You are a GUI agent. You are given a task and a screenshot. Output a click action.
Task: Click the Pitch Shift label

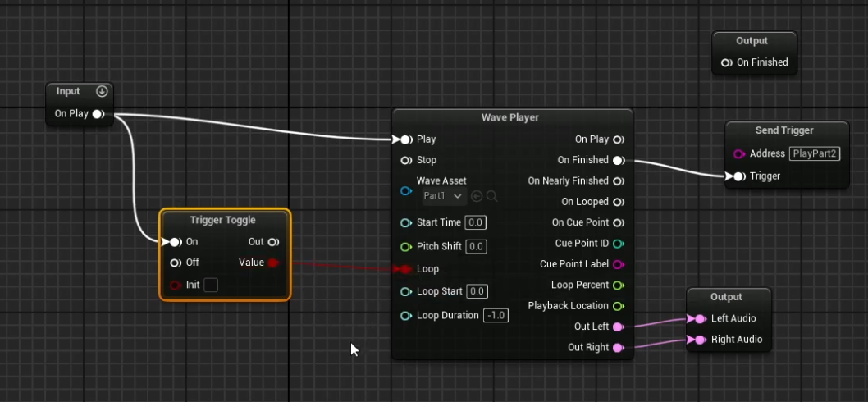[439, 246]
